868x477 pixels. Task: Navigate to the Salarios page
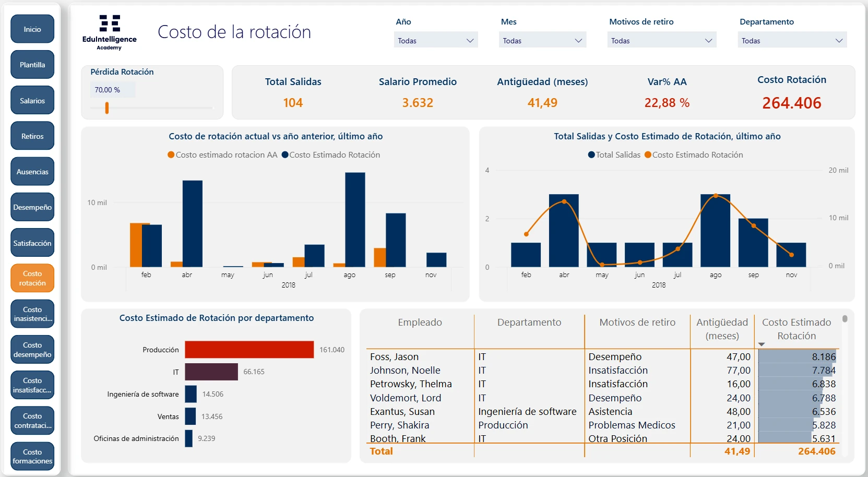click(x=32, y=100)
